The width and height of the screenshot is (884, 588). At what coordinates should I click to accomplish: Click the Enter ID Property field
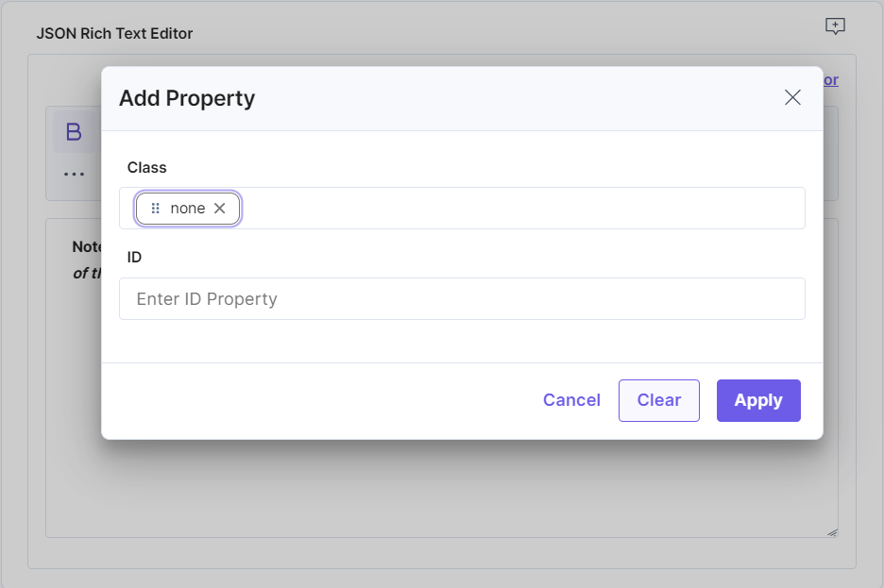coord(462,298)
